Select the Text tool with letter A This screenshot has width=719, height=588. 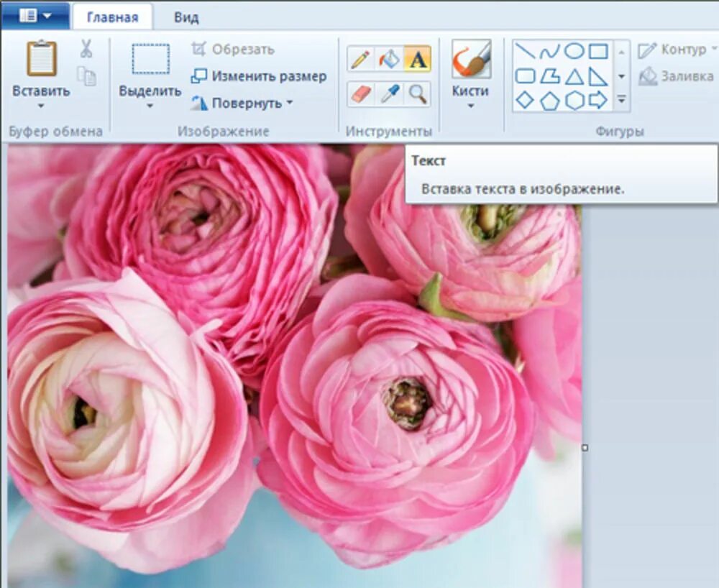pos(417,59)
